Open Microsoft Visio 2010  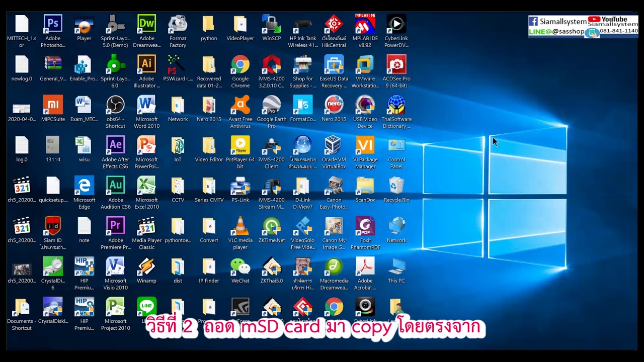(x=115, y=266)
